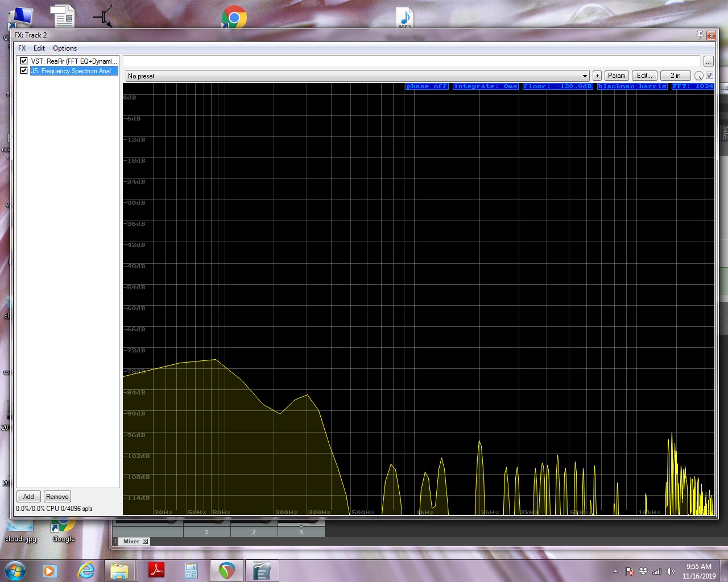The height and width of the screenshot is (582, 728).
Task: Click the Remove button
Action: (x=57, y=497)
